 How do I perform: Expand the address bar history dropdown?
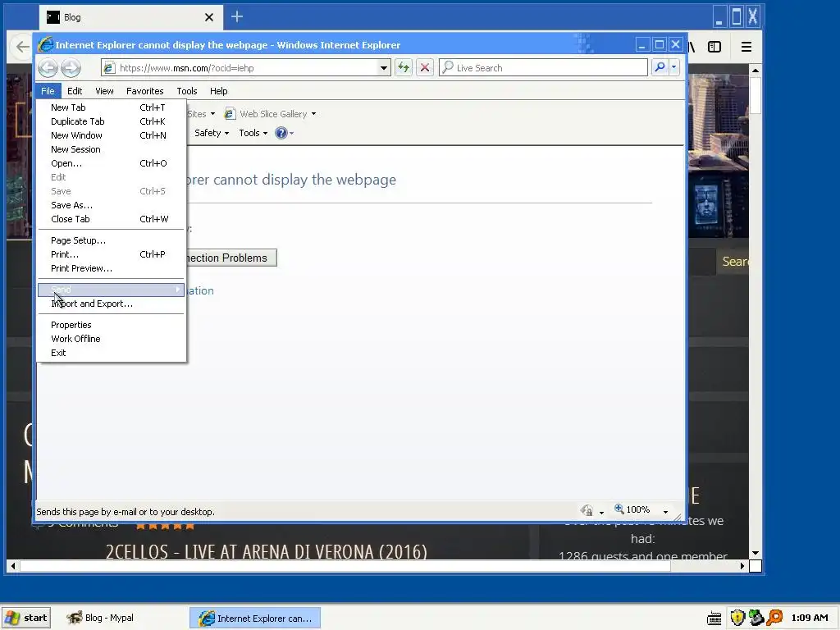[384, 68]
